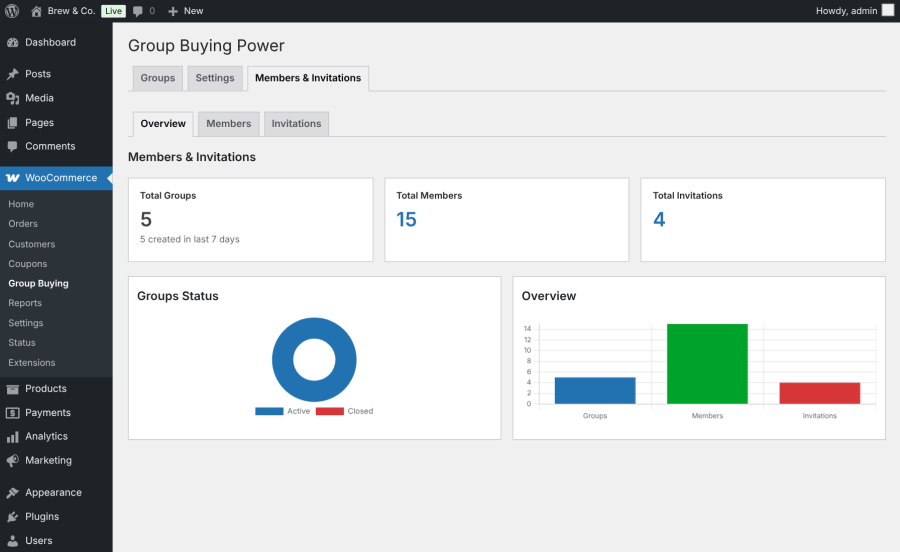The image size is (900, 552).
Task: Click the "5 created in last 7 days" text
Action: (190, 239)
